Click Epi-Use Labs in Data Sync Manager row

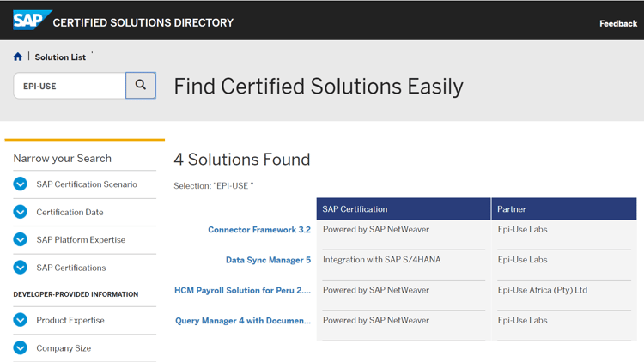[522, 260]
